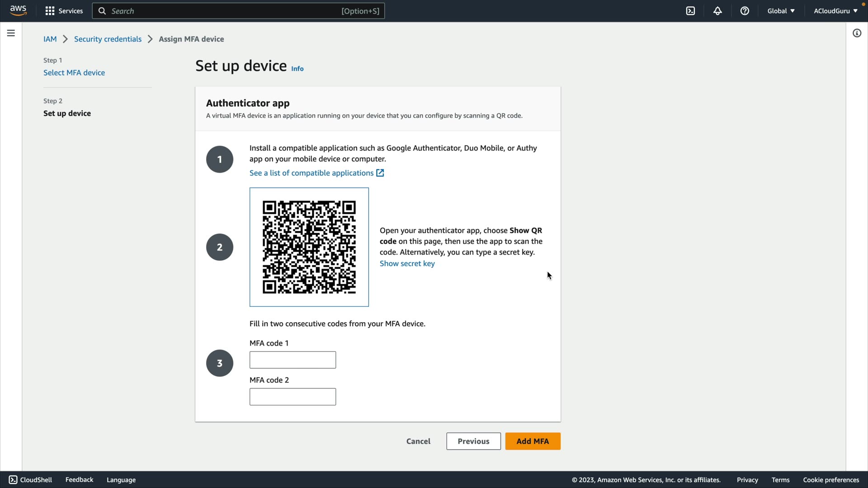Click Show secret key link

click(x=407, y=263)
